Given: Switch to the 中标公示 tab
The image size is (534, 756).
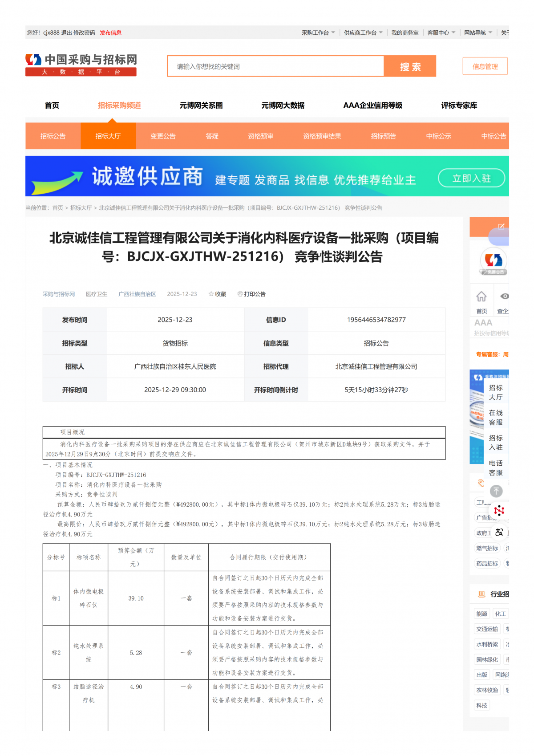Looking at the screenshot, I should tap(438, 136).
